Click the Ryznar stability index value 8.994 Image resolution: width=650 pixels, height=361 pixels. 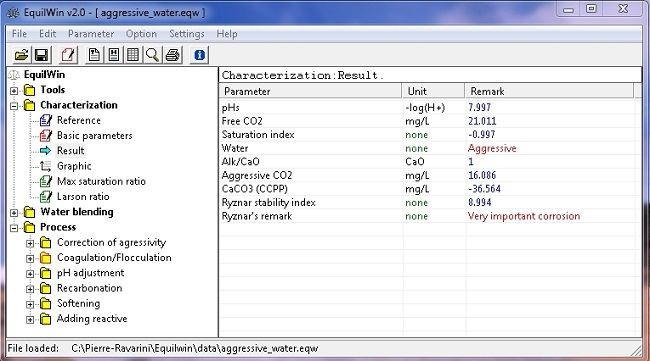coord(480,202)
